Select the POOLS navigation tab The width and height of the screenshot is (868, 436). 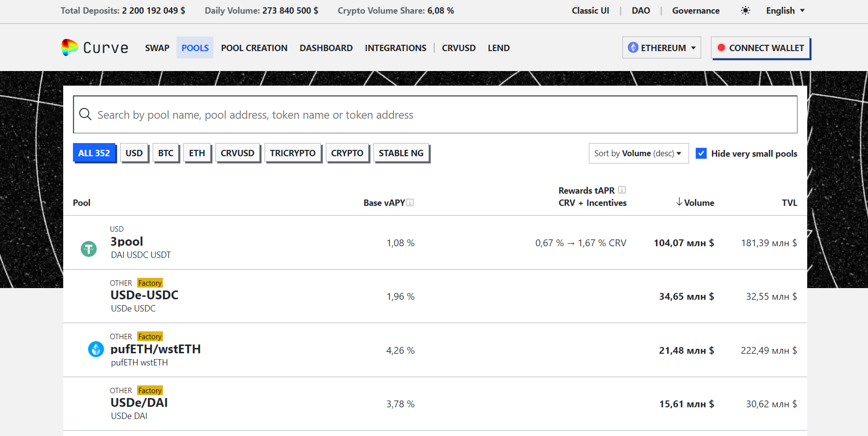pos(195,48)
